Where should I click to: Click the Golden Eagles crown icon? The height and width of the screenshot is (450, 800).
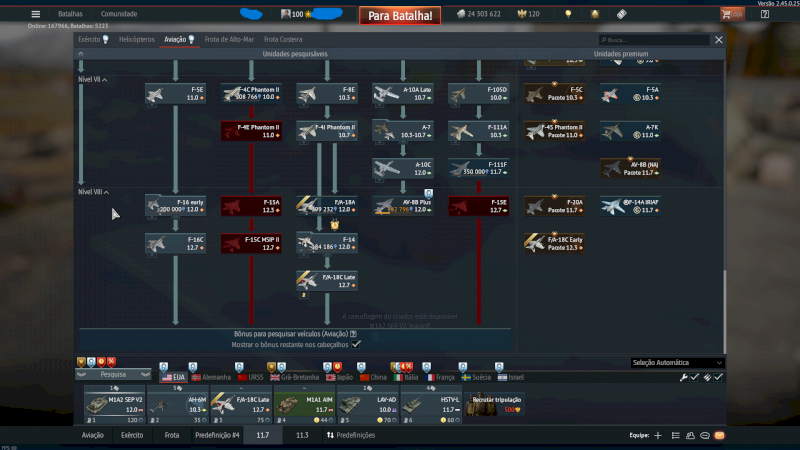pyautogui.click(x=520, y=15)
